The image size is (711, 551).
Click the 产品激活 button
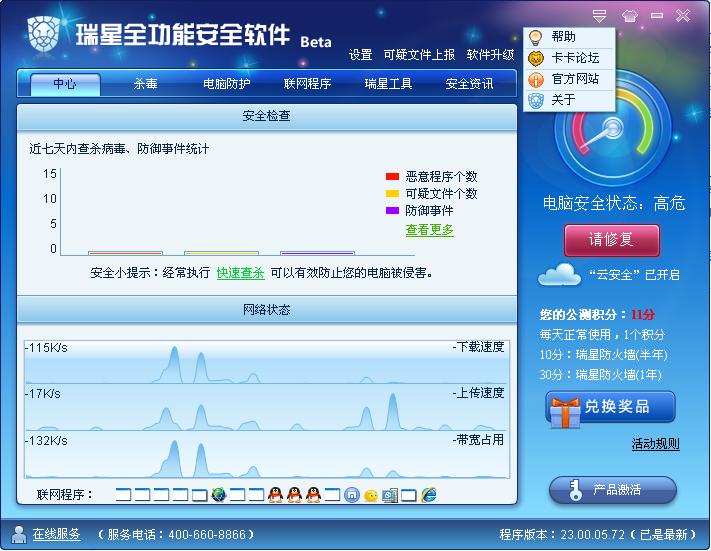[613, 489]
